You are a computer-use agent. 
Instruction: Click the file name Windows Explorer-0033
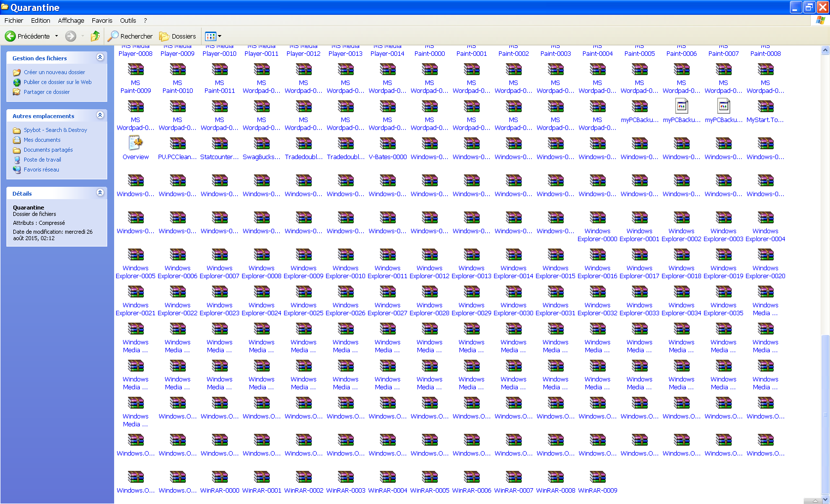point(639,309)
